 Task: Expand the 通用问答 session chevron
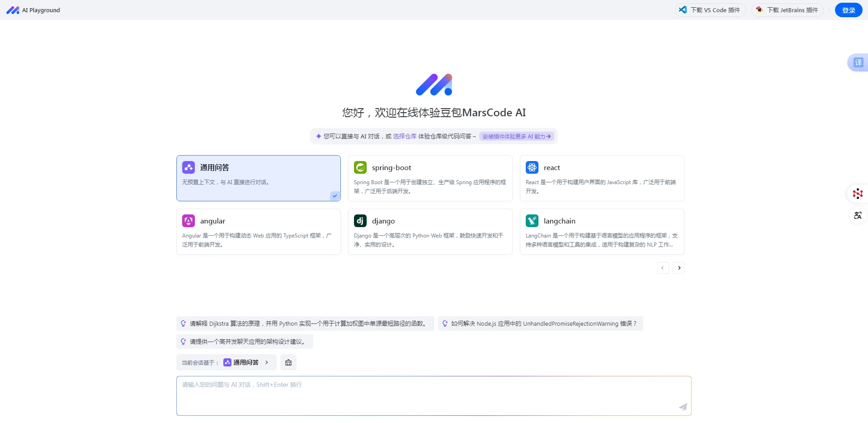click(267, 362)
